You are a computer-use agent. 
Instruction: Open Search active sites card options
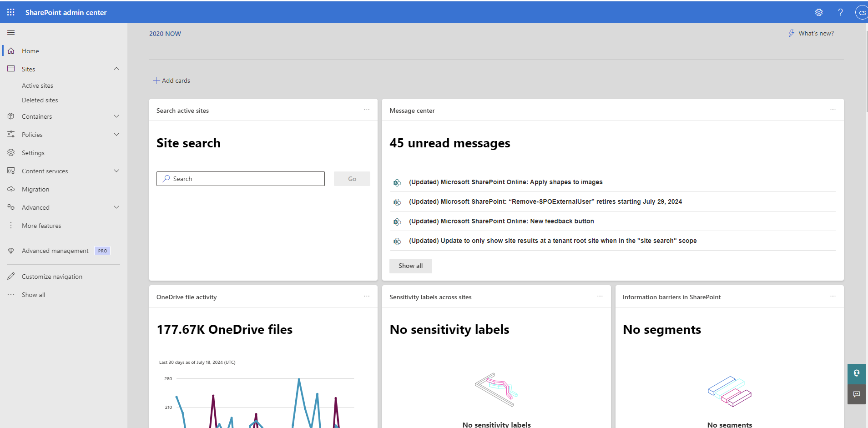pos(367,110)
